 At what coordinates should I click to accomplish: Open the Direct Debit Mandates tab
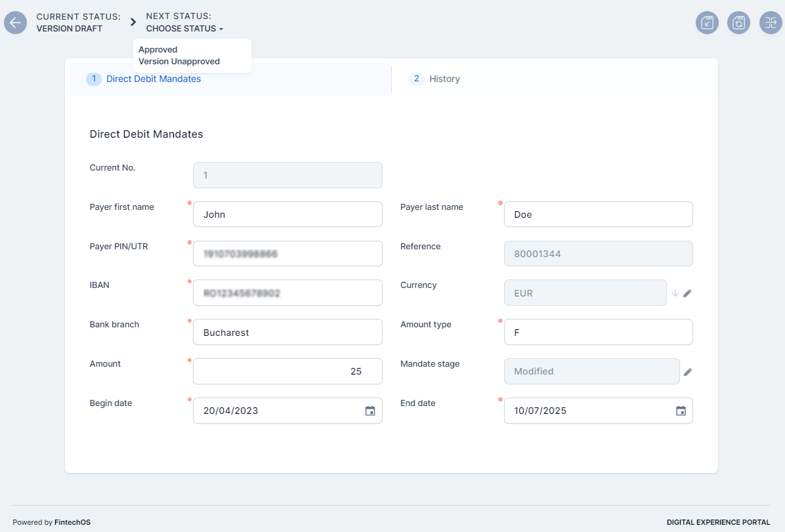tap(154, 79)
